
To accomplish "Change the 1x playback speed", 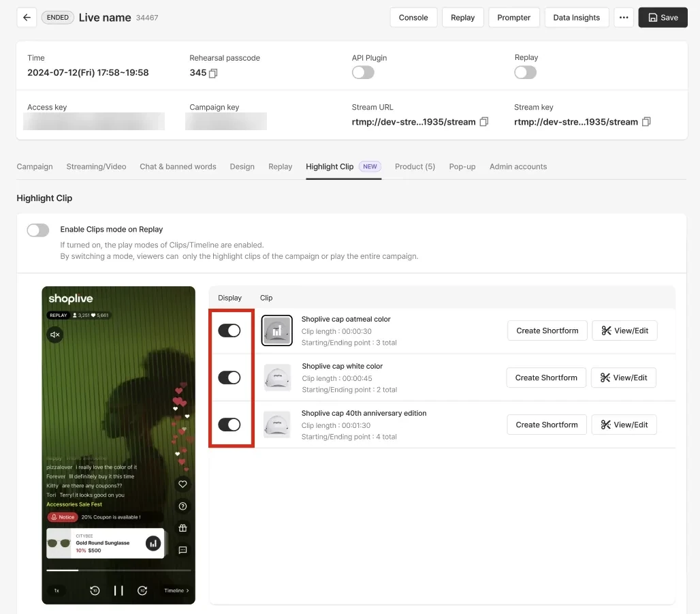I will click(x=57, y=591).
